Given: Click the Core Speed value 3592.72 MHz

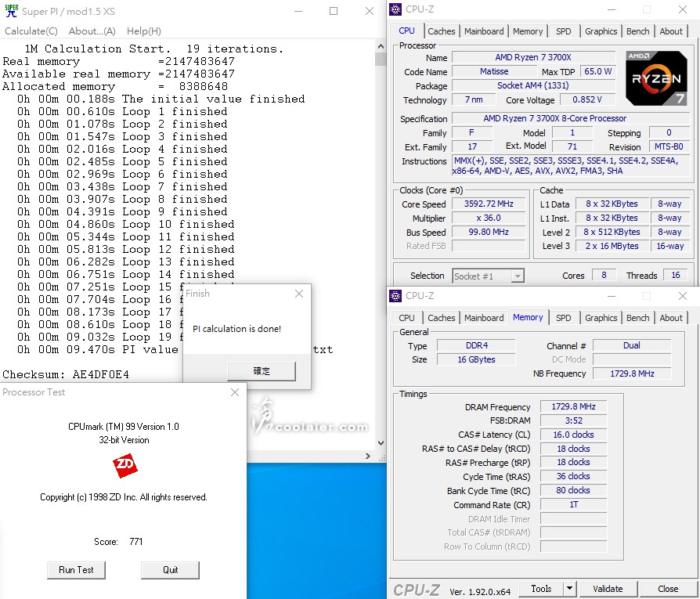Looking at the screenshot, I should pos(489,204).
